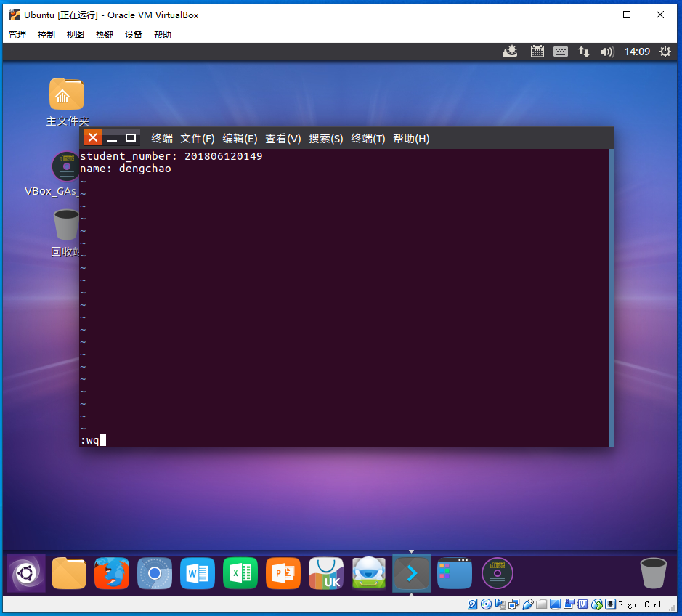The width and height of the screenshot is (682, 616).
Task: Click the recording status icon
Action: (x=569, y=604)
